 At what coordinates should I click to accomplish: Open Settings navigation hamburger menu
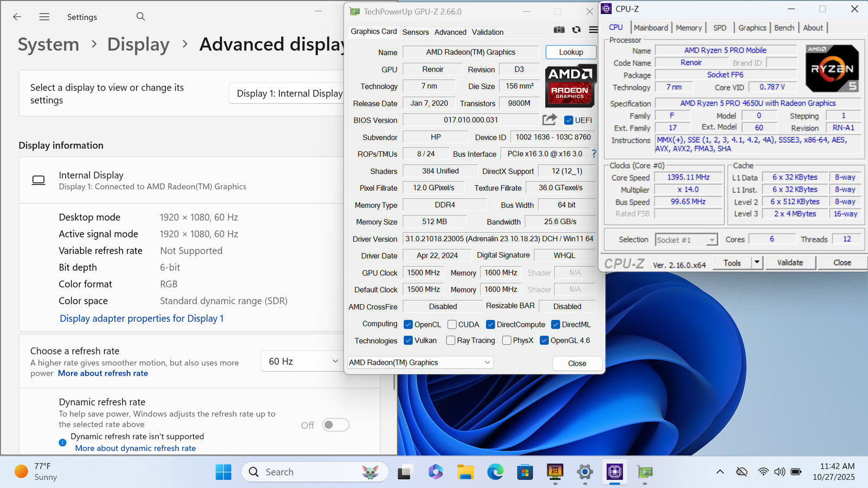[x=44, y=17]
